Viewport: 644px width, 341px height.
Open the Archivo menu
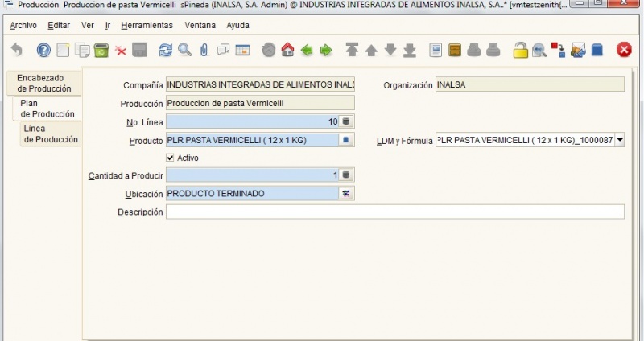(x=23, y=26)
